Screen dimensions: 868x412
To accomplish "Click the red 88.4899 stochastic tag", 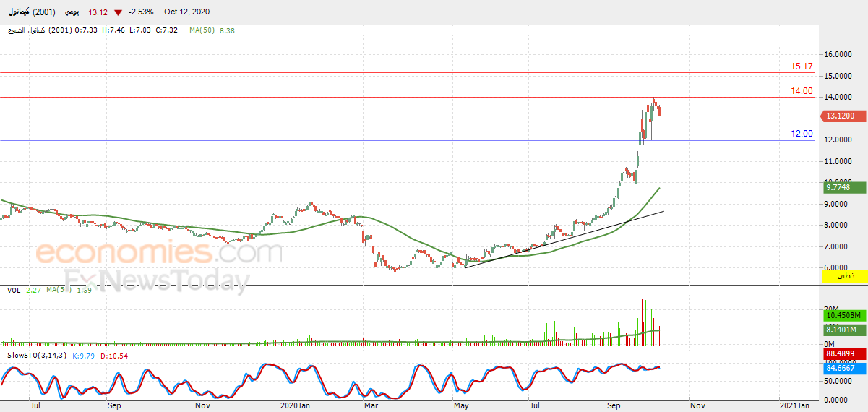I will tap(842, 354).
